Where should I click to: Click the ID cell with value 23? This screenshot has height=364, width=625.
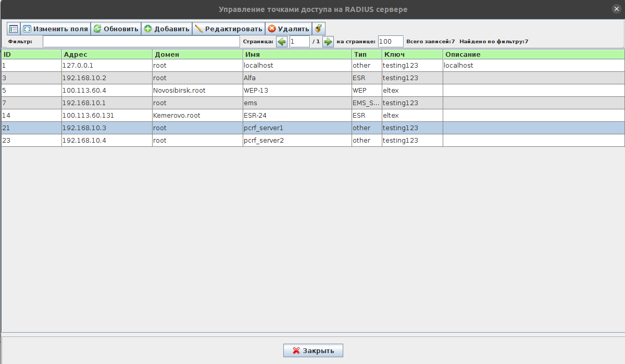[x=31, y=141]
